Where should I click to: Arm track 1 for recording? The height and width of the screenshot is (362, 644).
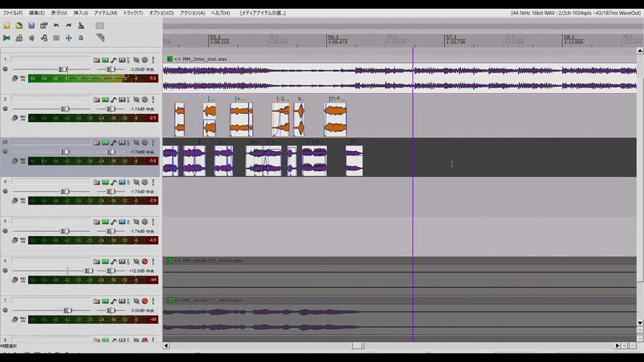pos(5,69)
